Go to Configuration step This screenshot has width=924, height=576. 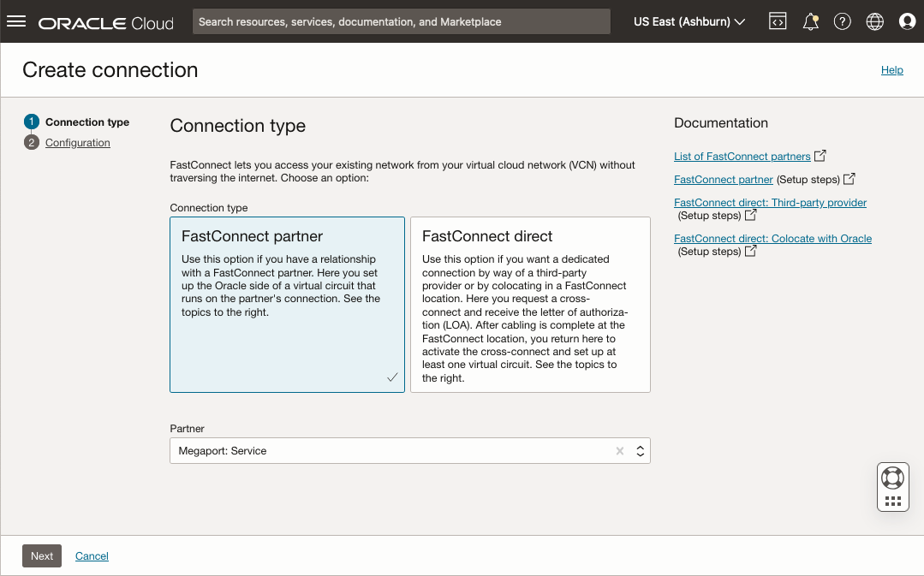77,143
